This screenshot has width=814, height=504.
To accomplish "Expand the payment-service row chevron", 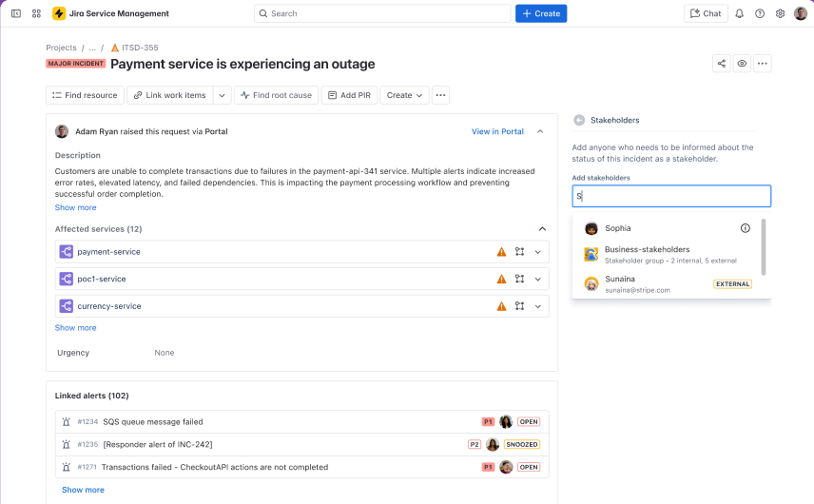I will pos(538,252).
